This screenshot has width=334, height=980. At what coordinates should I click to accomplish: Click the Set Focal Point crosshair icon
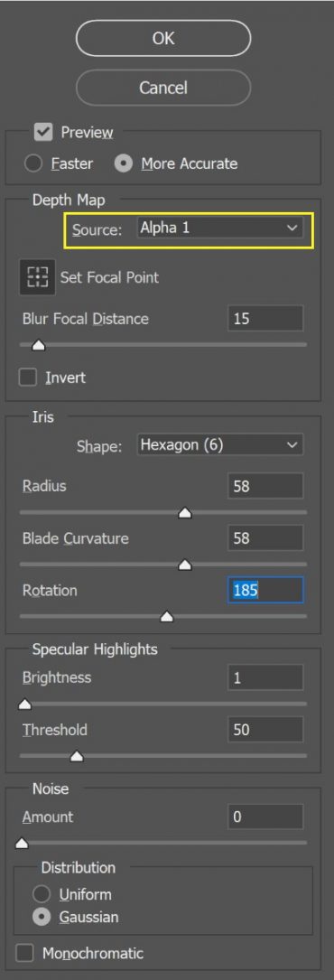coord(37,277)
